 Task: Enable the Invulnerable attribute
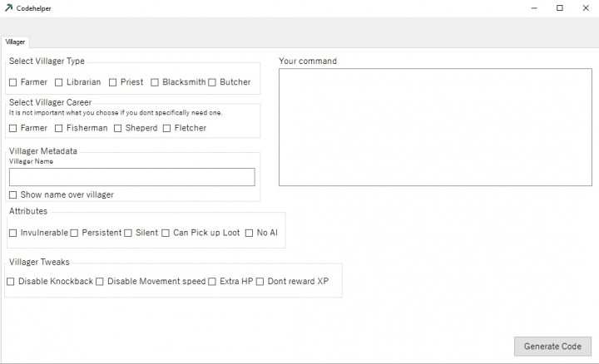pyautogui.click(x=13, y=233)
